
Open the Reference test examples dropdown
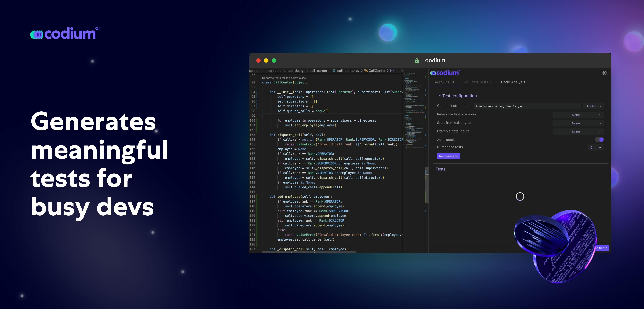click(578, 115)
